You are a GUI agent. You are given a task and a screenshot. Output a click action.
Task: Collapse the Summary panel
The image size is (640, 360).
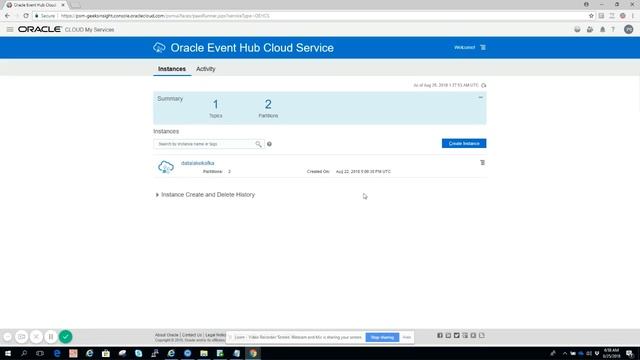coord(480,98)
